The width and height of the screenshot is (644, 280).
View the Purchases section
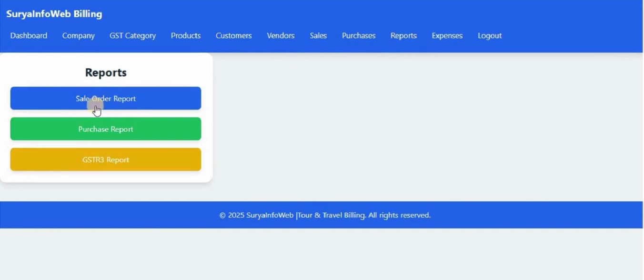point(358,35)
